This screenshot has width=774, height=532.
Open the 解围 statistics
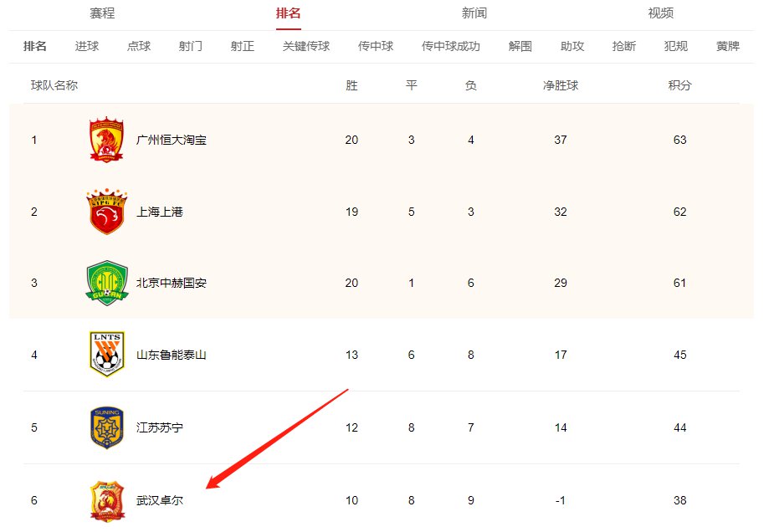pyautogui.click(x=520, y=47)
